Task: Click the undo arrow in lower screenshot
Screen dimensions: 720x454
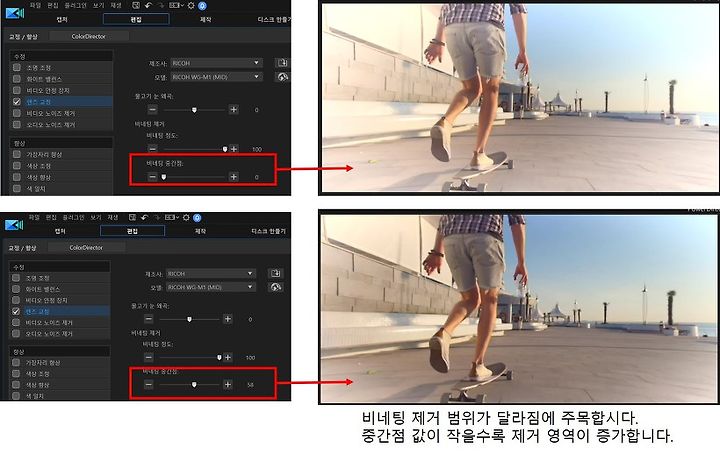Action: (x=144, y=218)
